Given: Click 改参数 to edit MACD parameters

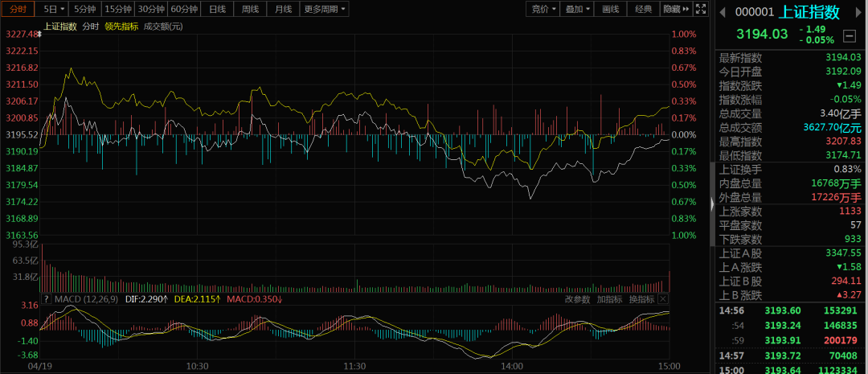Looking at the screenshot, I should [578, 299].
